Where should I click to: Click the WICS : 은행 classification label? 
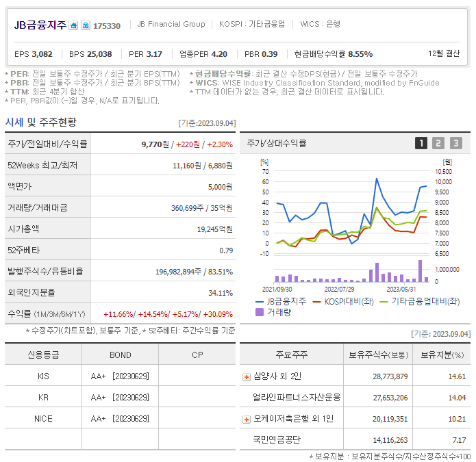coord(320,24)
